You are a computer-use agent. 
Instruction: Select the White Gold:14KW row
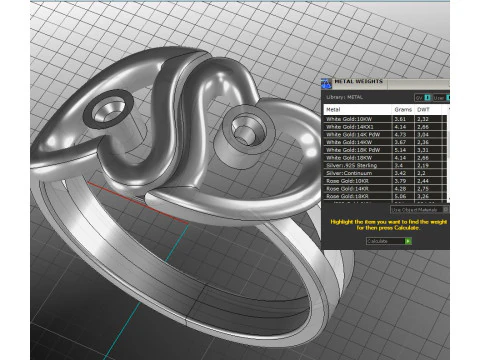point(385,142)
